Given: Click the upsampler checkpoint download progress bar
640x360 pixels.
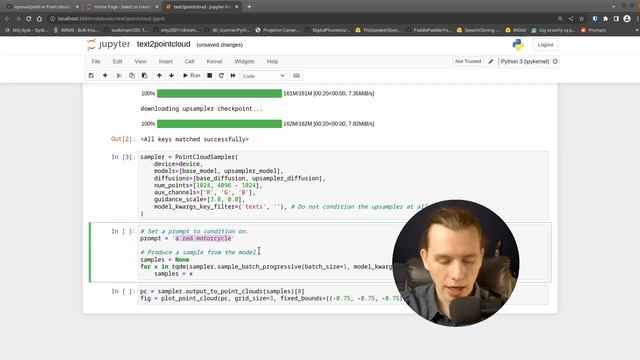Looking at the screenshot, I should pos(219,124).
